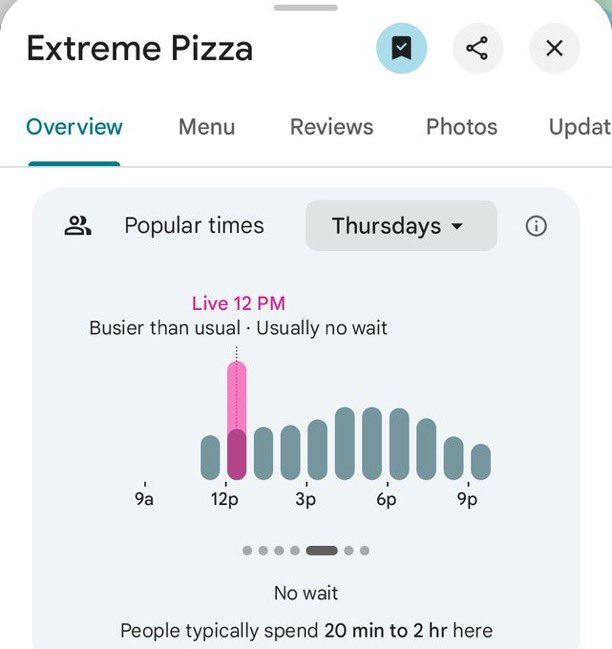Tap the people icon beside Popular times
Viewport: 612px width, 649px height.
coord(78,226)
